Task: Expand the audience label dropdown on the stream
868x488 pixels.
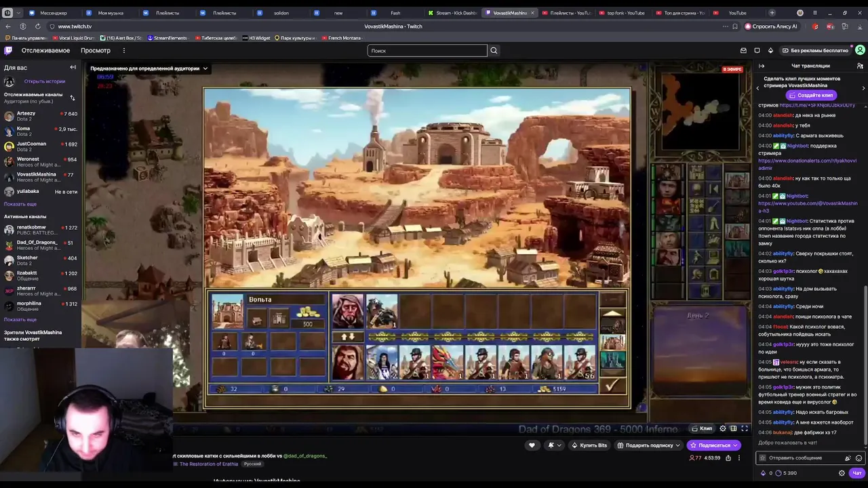Action: pyautogui.click(x=149, y=68)
